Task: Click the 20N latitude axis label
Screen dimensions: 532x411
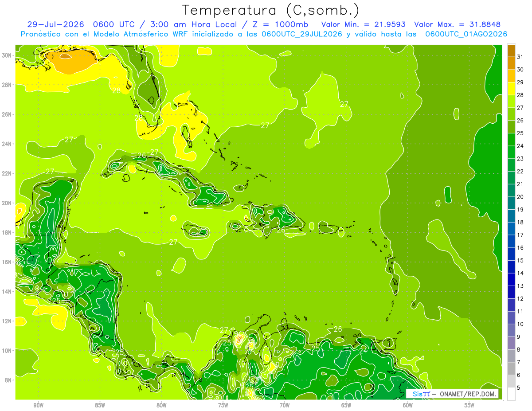Action: click(8, 203)
